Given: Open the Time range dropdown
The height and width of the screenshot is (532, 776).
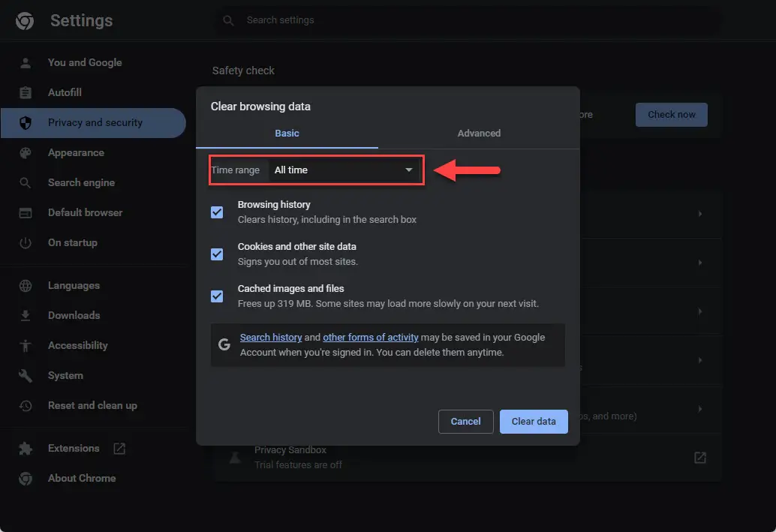Looking at the screenshot, I should coord(344,170).
